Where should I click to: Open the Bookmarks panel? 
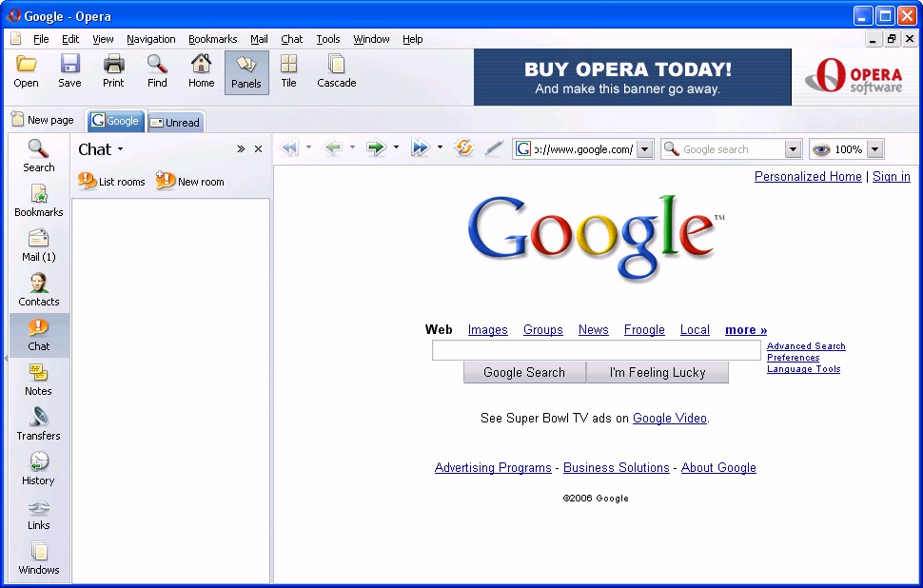[x=39, y=201]
